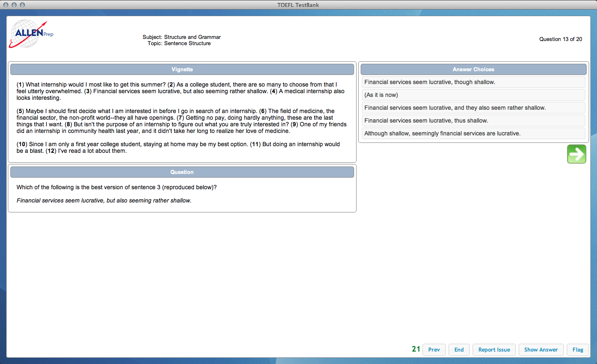Pick answer 'Financial services seem lucrative, thus shallow.'
This screenshot has width=597, height=364.
click(x=473, y=121)
